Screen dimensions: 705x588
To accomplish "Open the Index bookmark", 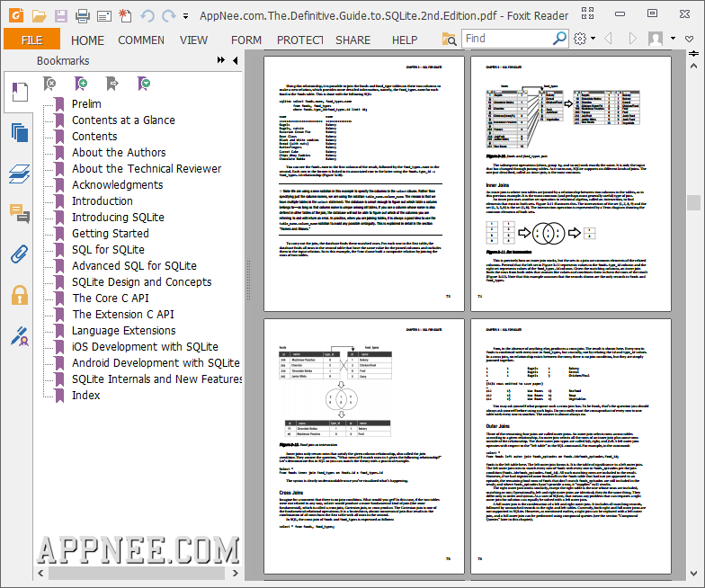I will [x=86, y=396].
